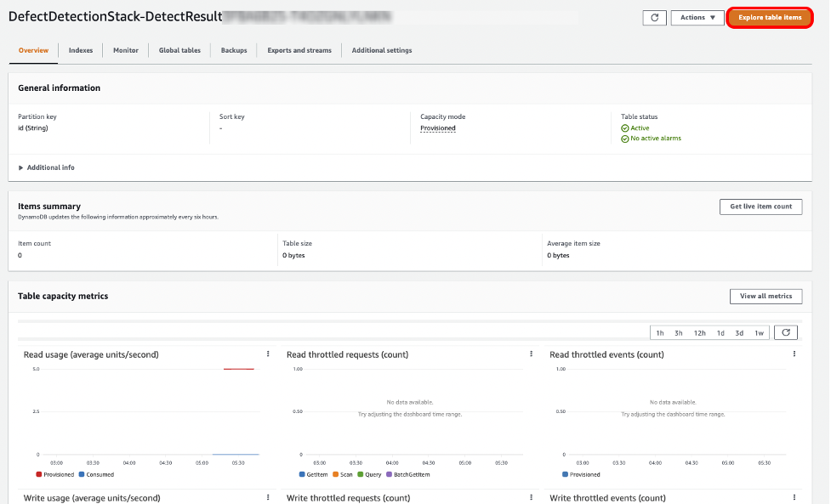The width and height of the screenshot is (831, 504).
Task: Select the Backups tab
Action: (x=234, y=50)
